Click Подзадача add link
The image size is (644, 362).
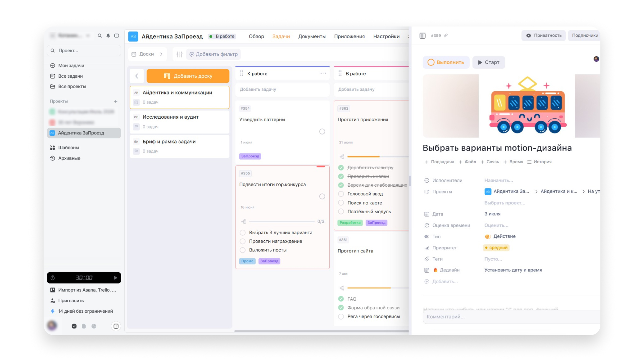click(x=439, y=162)
